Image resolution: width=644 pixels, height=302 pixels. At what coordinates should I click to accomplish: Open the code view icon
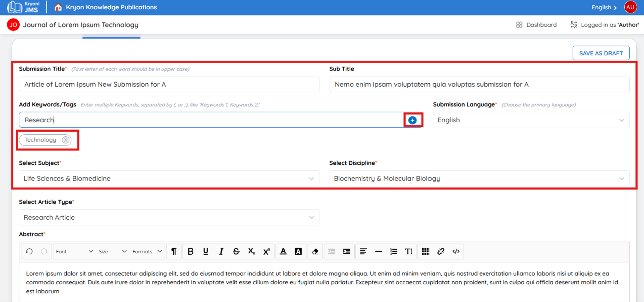tap(456, 251)
